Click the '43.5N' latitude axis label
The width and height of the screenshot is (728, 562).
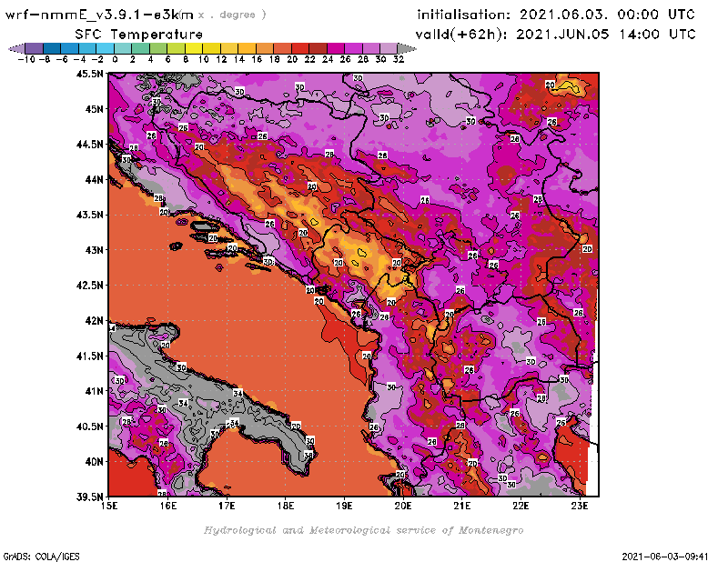pyautogui.click(x=89, y=215)
